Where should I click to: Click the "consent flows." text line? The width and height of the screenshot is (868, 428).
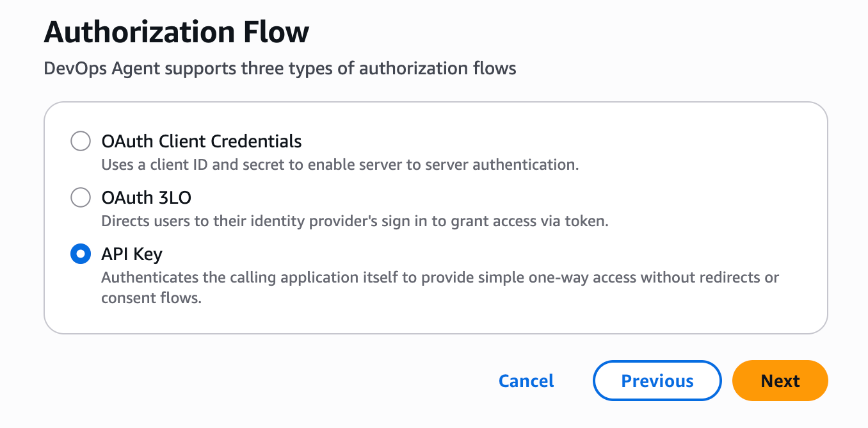click(151, 298)
